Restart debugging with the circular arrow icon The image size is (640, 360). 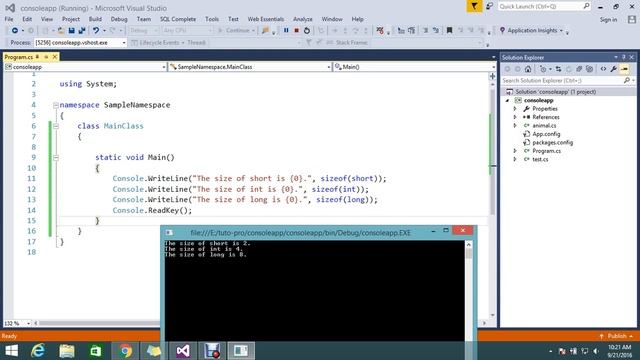pyautogui.click(x=307, y=31)
